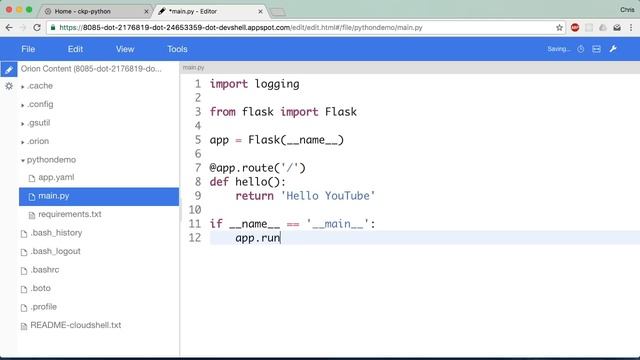
Task: Click the secure lock icon in address bar
Action: point(53,27)
